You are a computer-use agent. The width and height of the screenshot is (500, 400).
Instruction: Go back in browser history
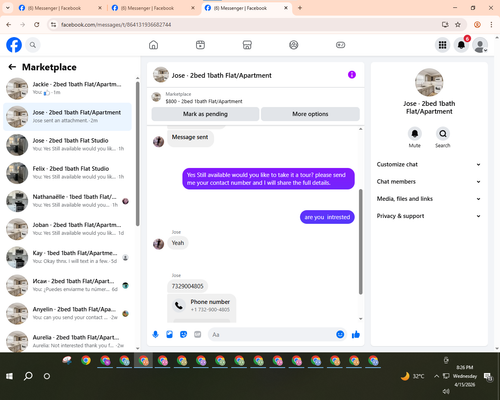coord(9,24)
